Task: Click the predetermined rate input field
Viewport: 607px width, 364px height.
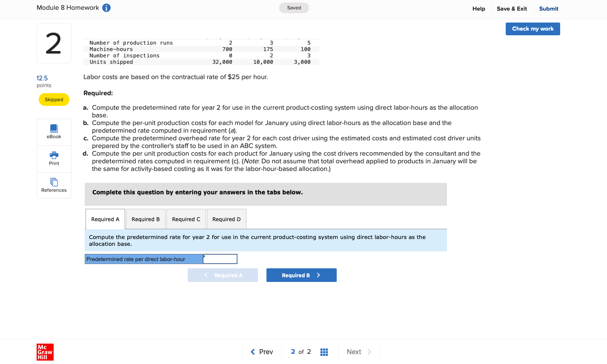Action: (x=220, y=259)
